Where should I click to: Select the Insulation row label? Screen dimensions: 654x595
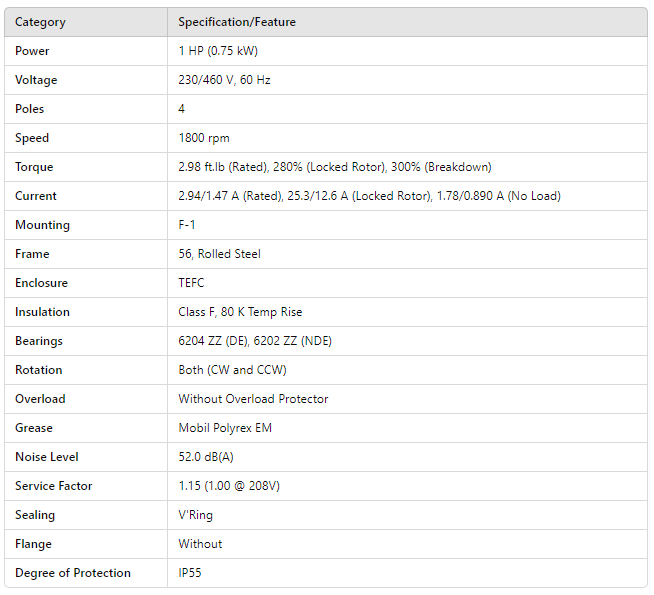click(43, 312)
